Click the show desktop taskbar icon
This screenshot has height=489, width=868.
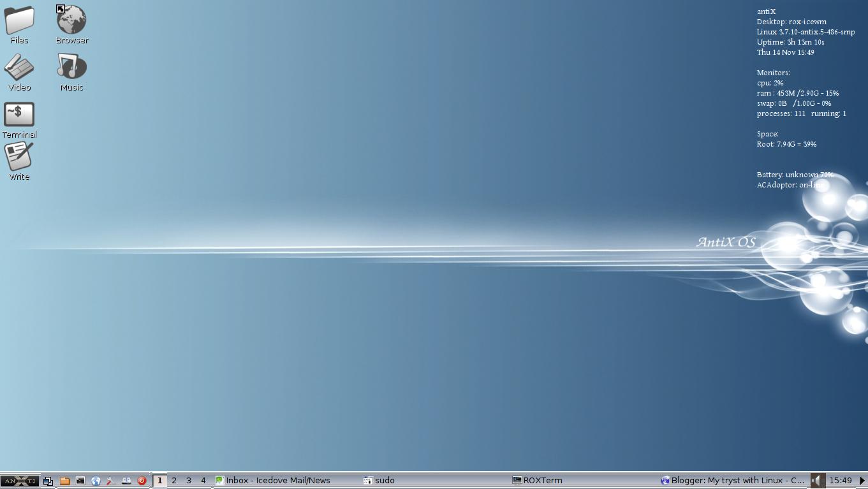48,481
